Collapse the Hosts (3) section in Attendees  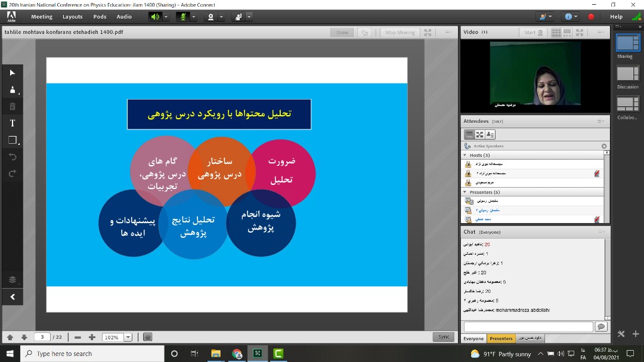pos(466,154)
